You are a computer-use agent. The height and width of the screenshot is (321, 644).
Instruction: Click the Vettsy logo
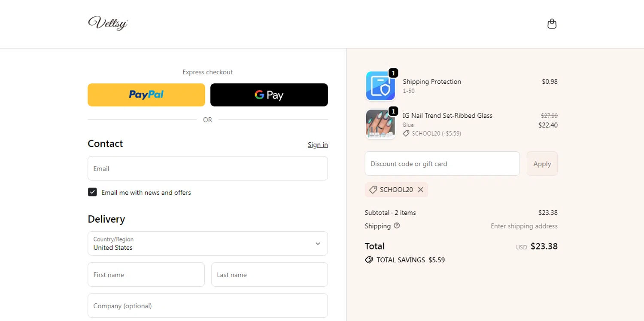click(108, 23)
